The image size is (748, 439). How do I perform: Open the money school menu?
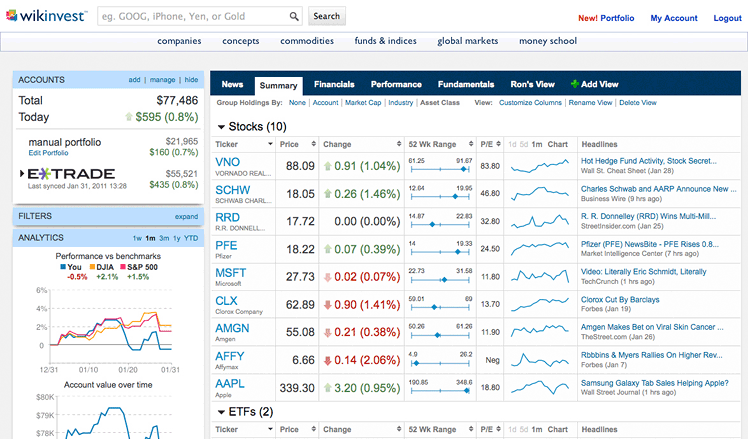pyautogui.click(x=548, y=41)
